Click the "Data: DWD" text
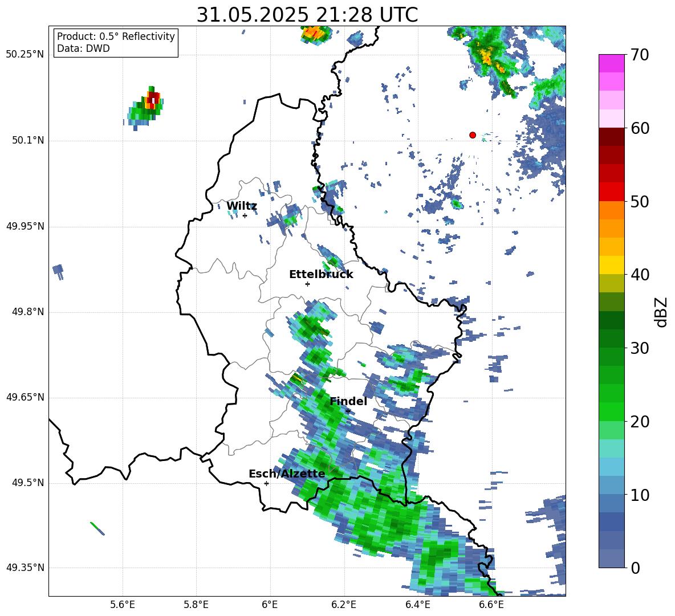 (83, 48)
